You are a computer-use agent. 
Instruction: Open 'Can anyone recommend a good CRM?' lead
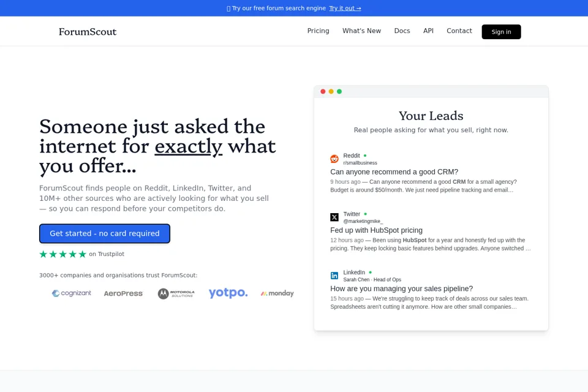(x=394, y=171)
